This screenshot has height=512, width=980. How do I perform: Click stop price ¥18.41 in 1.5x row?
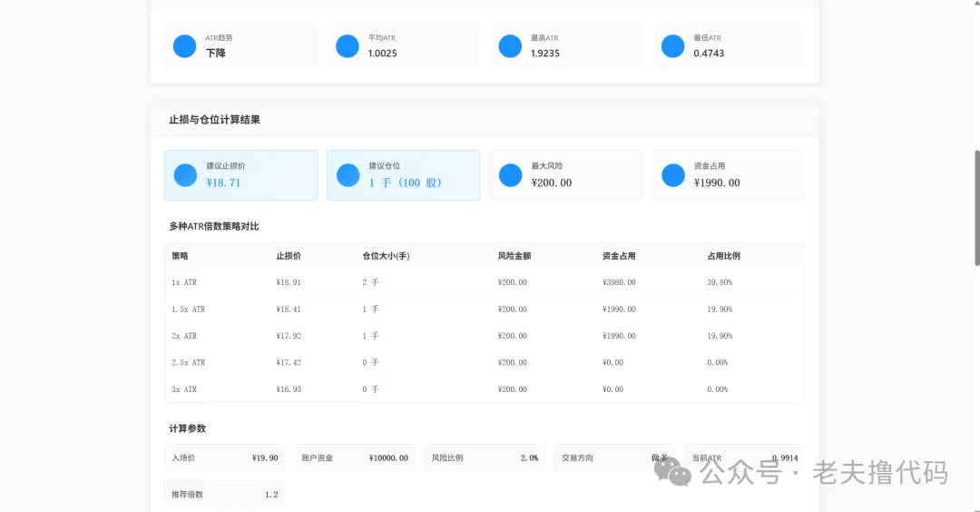coord(289,310)
